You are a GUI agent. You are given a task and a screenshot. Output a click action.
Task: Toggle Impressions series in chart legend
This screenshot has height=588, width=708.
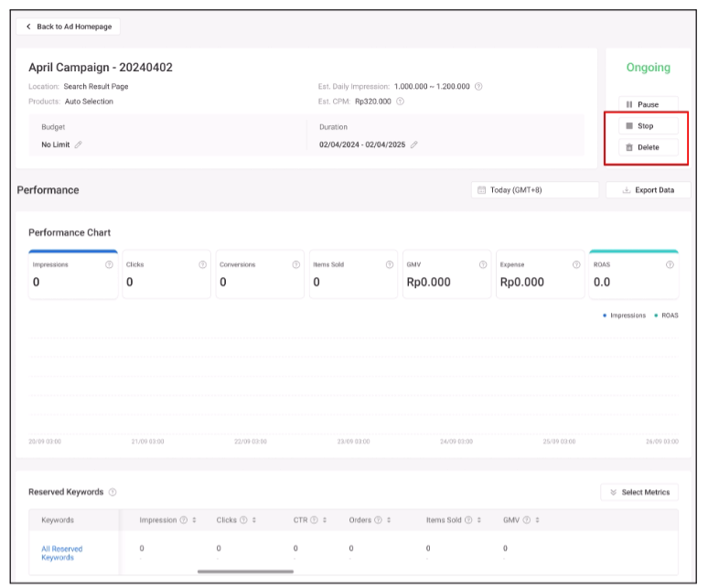(x=624, y=315)
